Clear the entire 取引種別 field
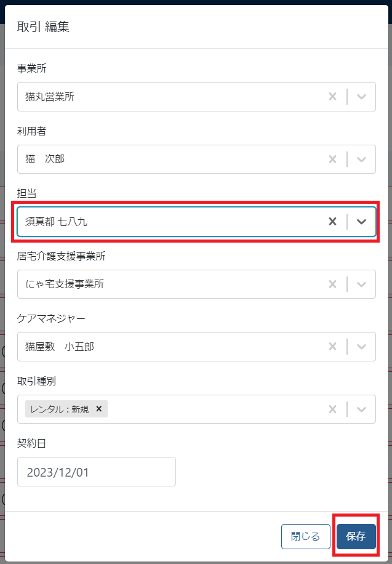The height and width of the screenshot is (564, 392). click(x=332, y=409)
